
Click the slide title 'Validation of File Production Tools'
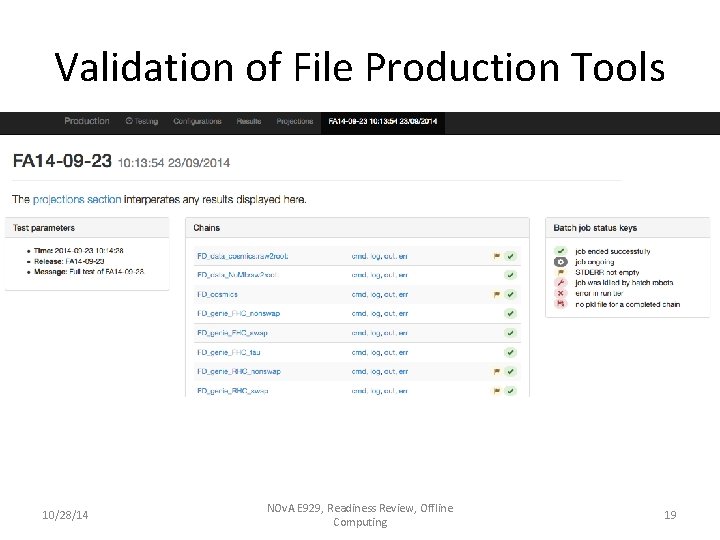point(360,67)
